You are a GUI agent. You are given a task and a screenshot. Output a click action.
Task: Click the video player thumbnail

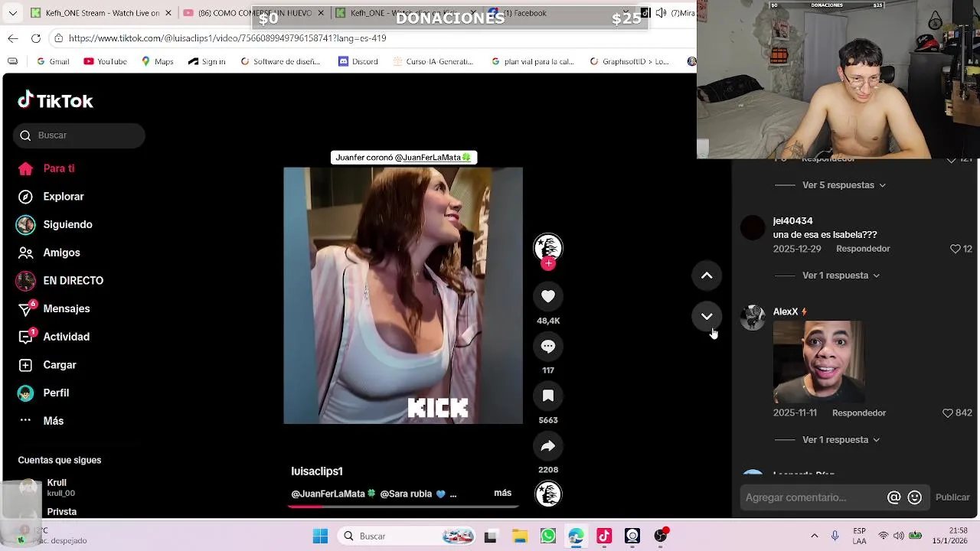403,295
